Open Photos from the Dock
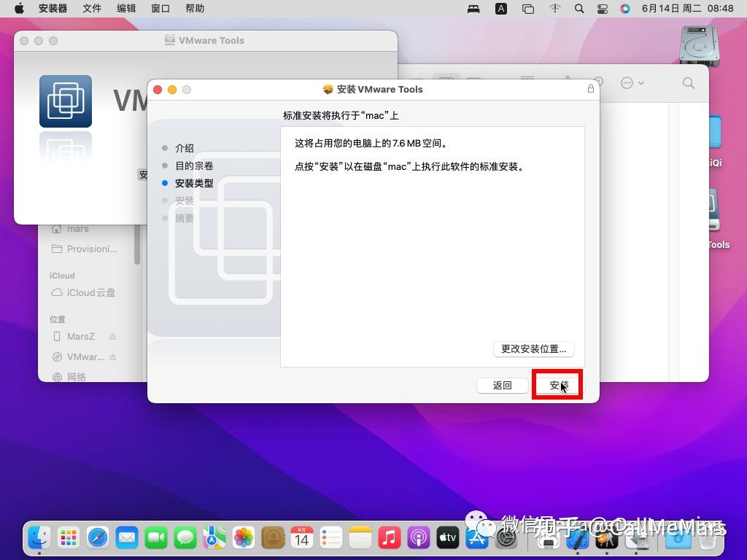 pyautogui.click(x=244, y=537)
